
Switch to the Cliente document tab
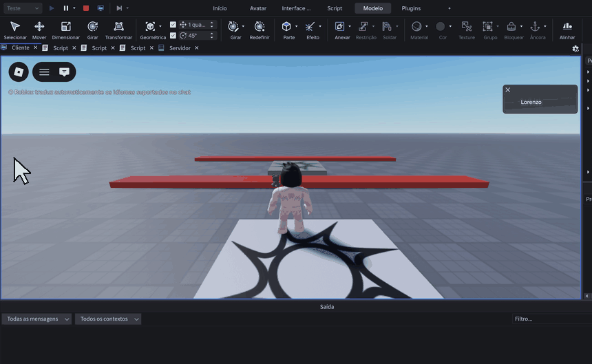coord(21,47)
